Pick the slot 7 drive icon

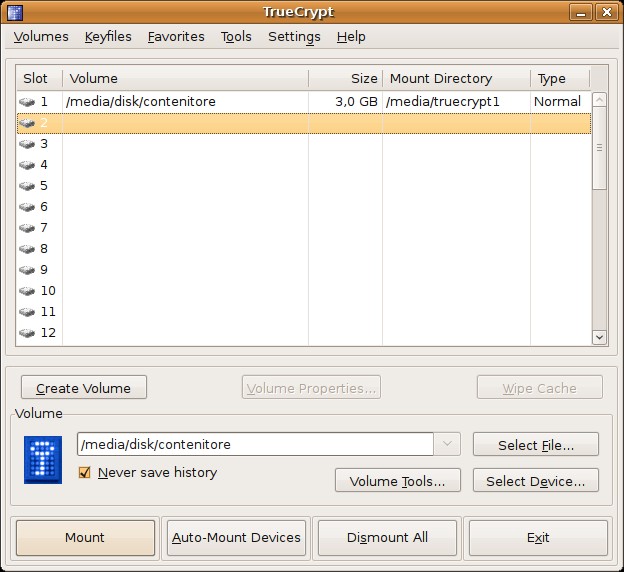point(27,228)
